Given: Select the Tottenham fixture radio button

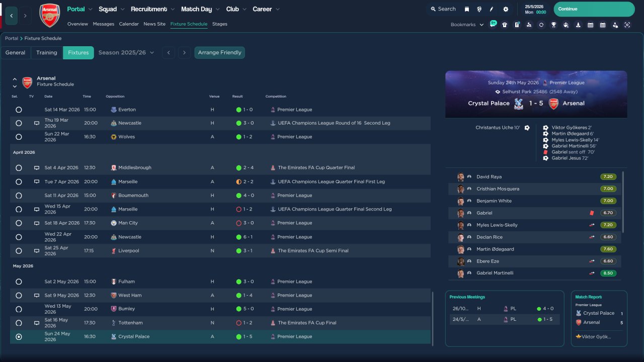Looking at the screenshot, I should (x=19, y=323).
